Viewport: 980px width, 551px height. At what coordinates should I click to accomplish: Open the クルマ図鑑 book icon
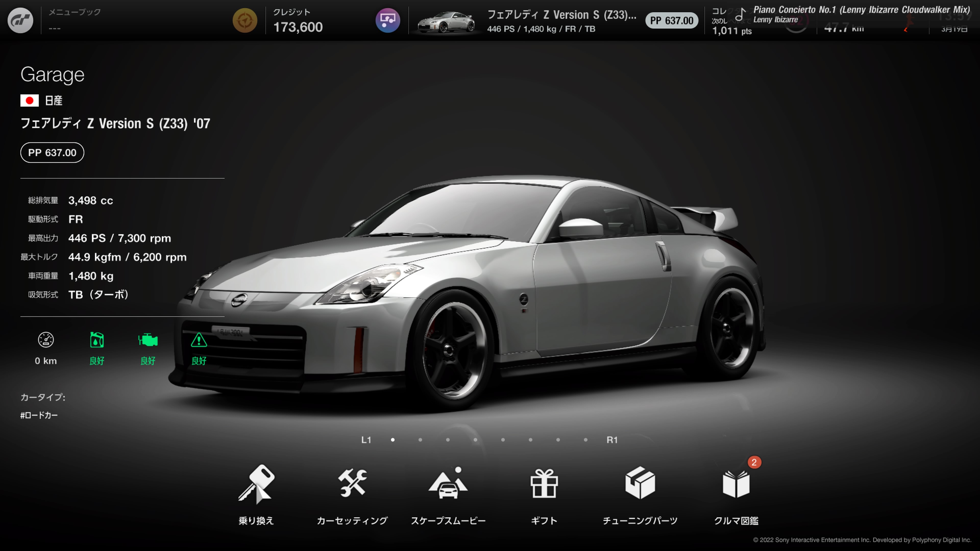[x=736, y=484]
